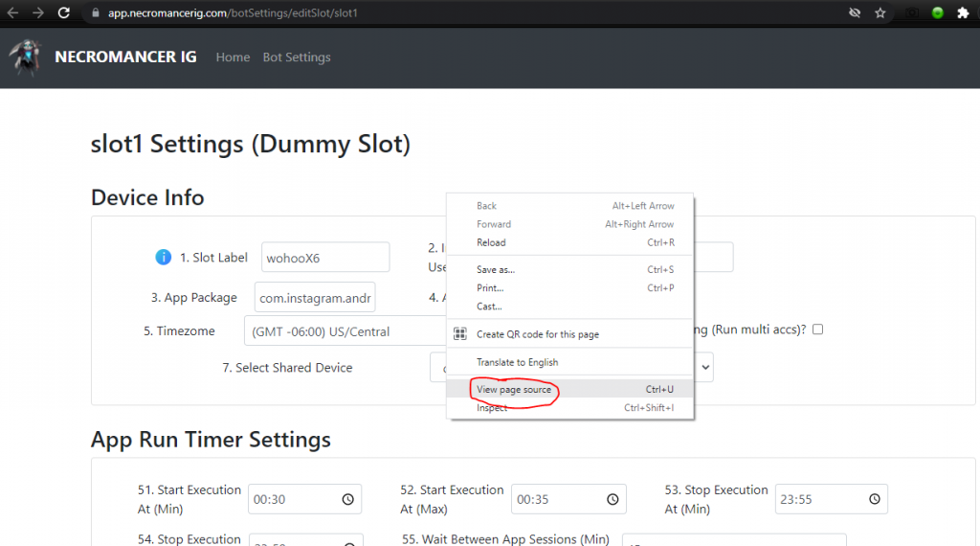The image size is (980, 546).
Task: Click the padlock site info icon
Action: coord(95,12)
